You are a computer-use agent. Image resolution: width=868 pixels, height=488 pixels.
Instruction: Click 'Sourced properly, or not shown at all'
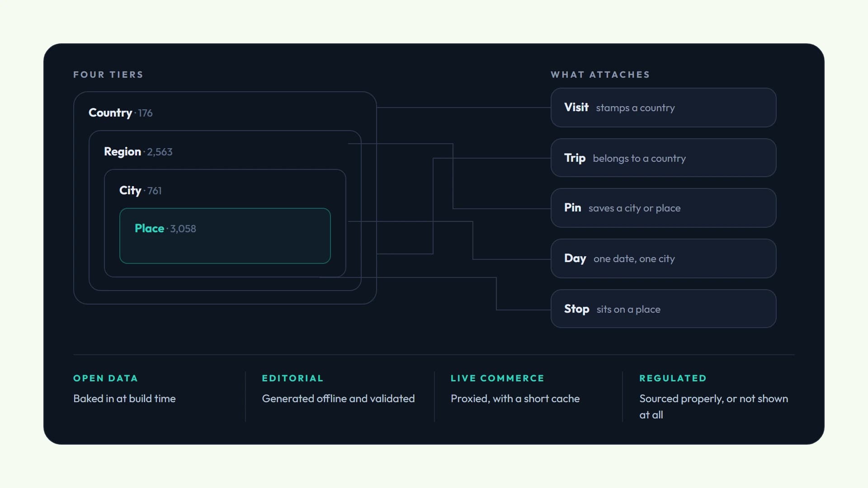713,407
